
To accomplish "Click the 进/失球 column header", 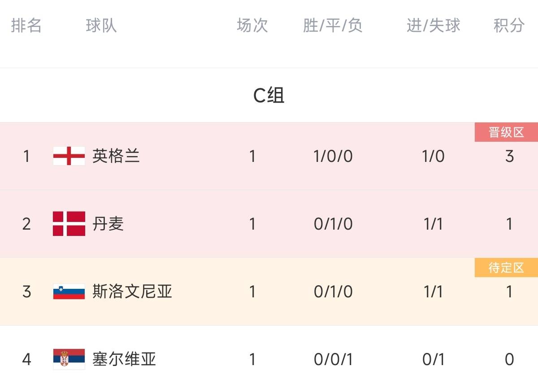I will click(x=433, y=26).
